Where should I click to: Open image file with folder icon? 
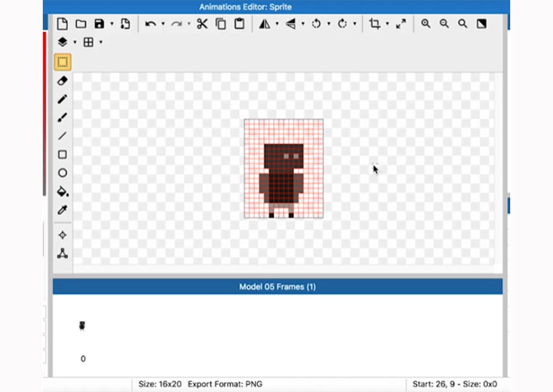pos(81,24)
